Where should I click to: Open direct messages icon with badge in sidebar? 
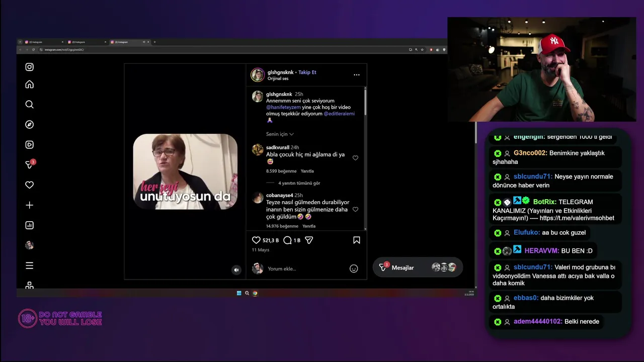click(x=30, y=164)
